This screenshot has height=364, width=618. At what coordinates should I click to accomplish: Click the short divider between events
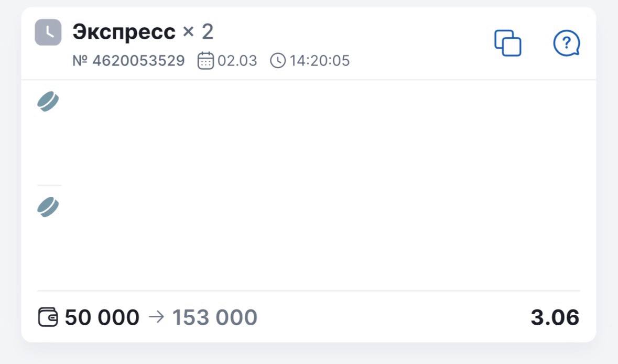click(49, 185)
